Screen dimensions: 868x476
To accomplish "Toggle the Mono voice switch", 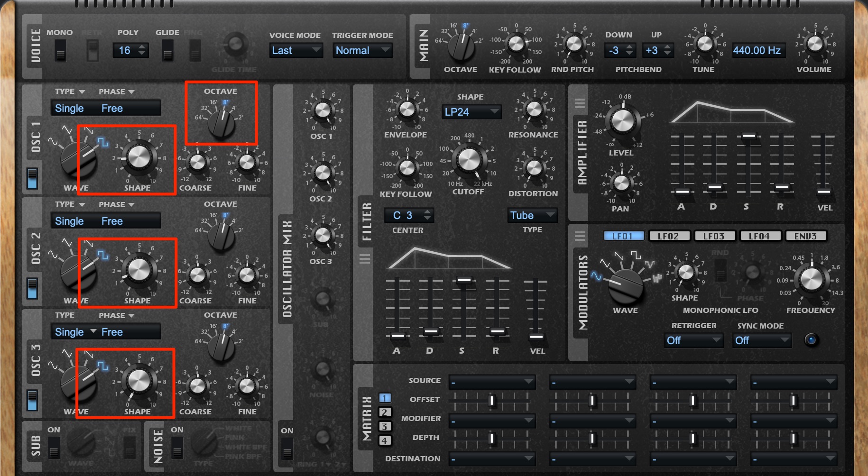I will [x=60, y=50].
